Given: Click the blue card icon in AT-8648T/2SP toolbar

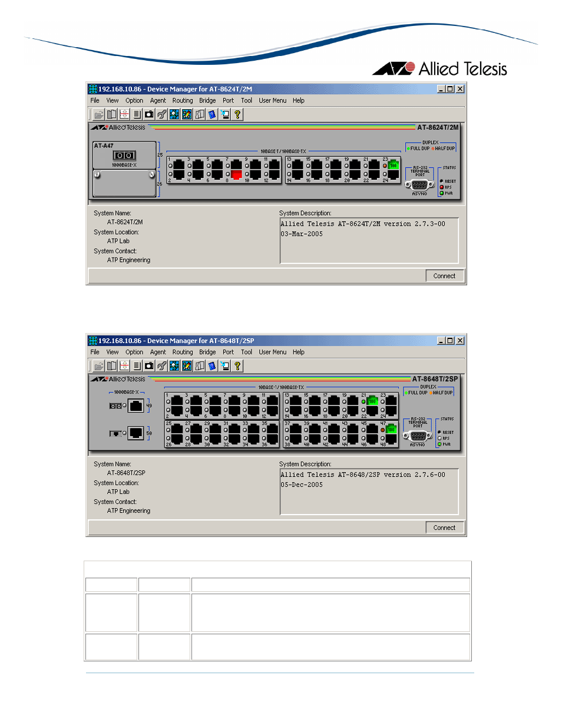Looking at the screenshot, I should coord(212,366).
